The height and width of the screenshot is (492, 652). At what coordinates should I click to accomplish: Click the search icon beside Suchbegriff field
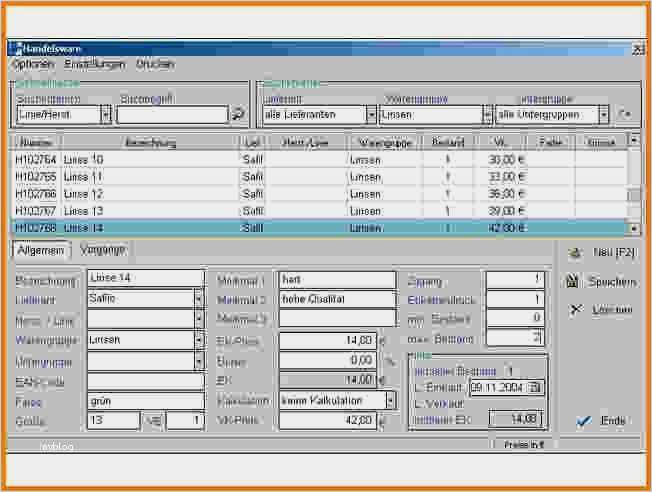(x=238, y=114)
